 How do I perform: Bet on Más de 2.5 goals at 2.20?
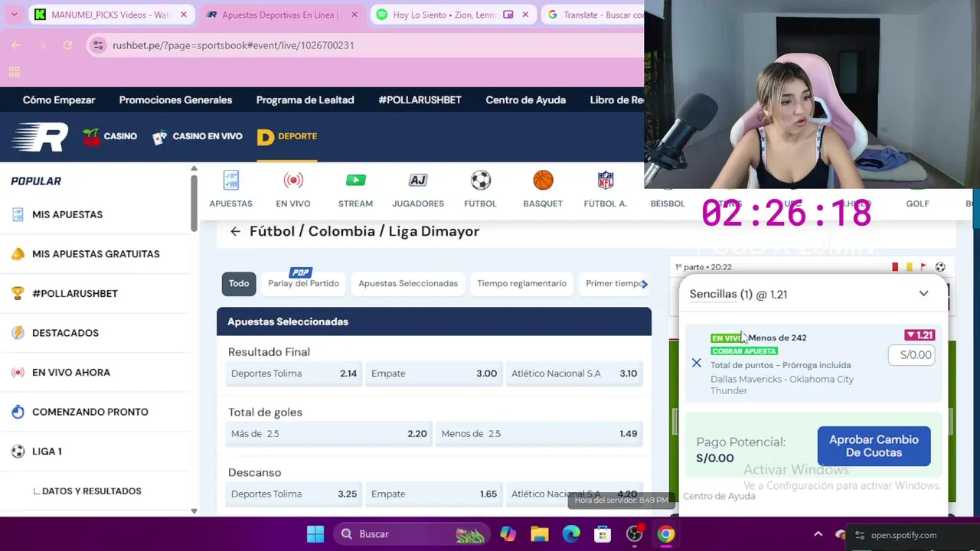(329, 434)
